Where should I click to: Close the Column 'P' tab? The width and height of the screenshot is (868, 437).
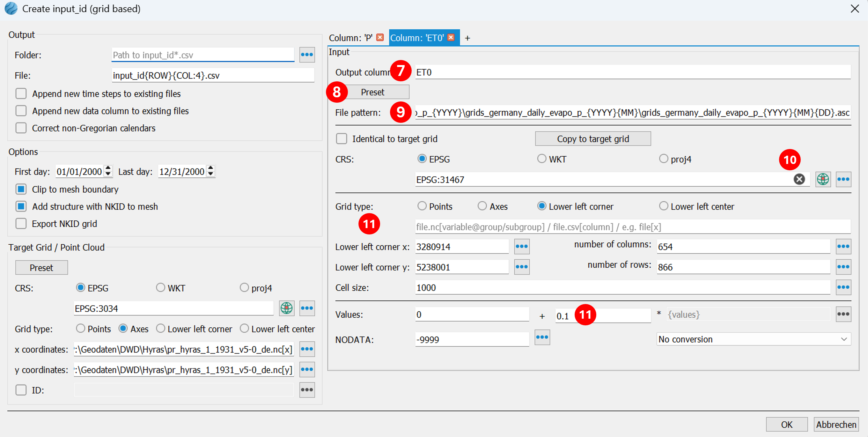pyautogui.click(x=380, y=37)
